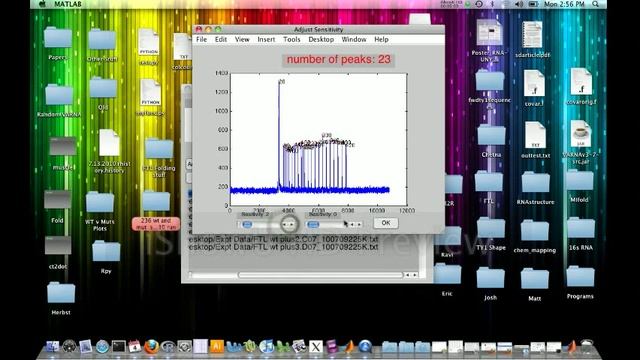The width and height of the screenshot is (640, 360).
Task: Open the View menu in Adjust Sensitivity window
Action: (242, 39)
